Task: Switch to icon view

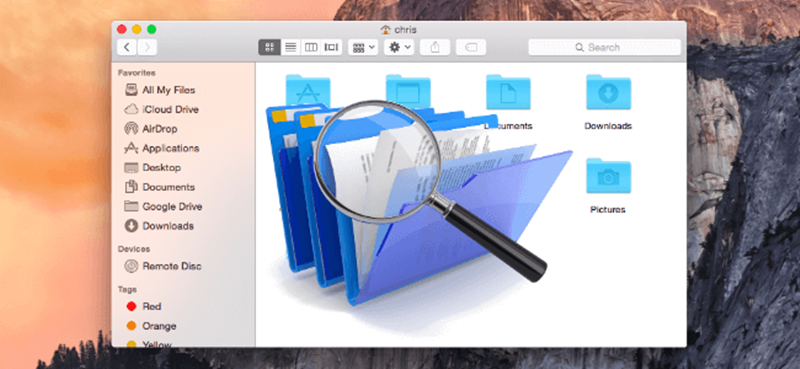Action: [x=270, y=47]
